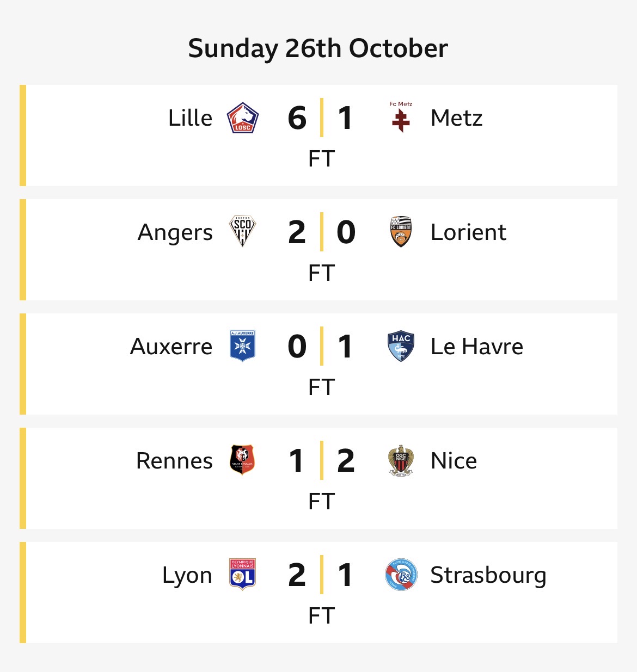Open the Lille team name link
The height and width of the screenshot is (672, 637).
tap(190, 118)
